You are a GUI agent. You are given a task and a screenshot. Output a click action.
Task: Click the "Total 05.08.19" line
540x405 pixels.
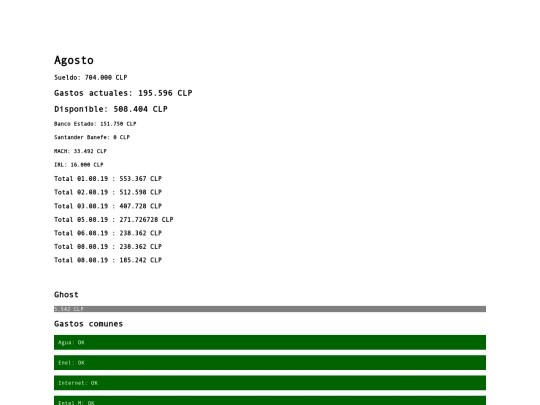pyautogui.click(x=114, y=219)
